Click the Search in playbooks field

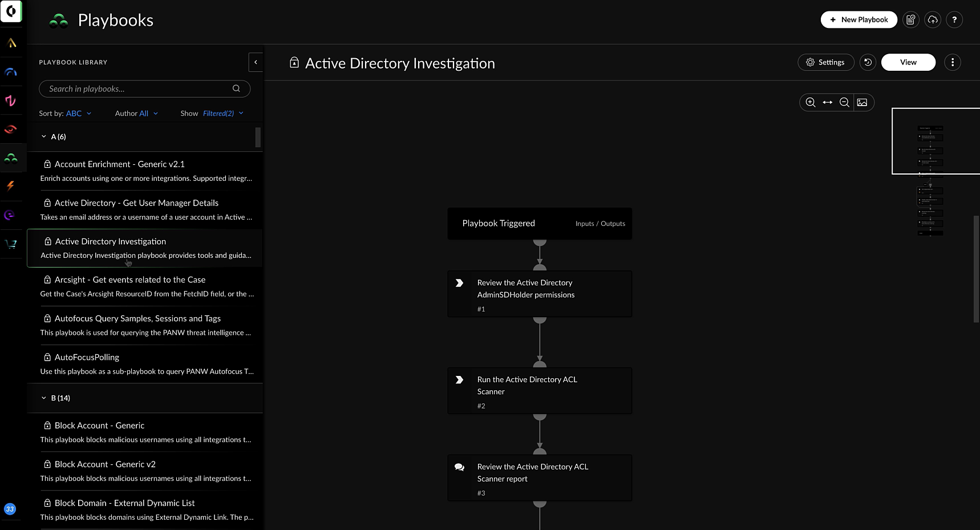tap(137, 89)
